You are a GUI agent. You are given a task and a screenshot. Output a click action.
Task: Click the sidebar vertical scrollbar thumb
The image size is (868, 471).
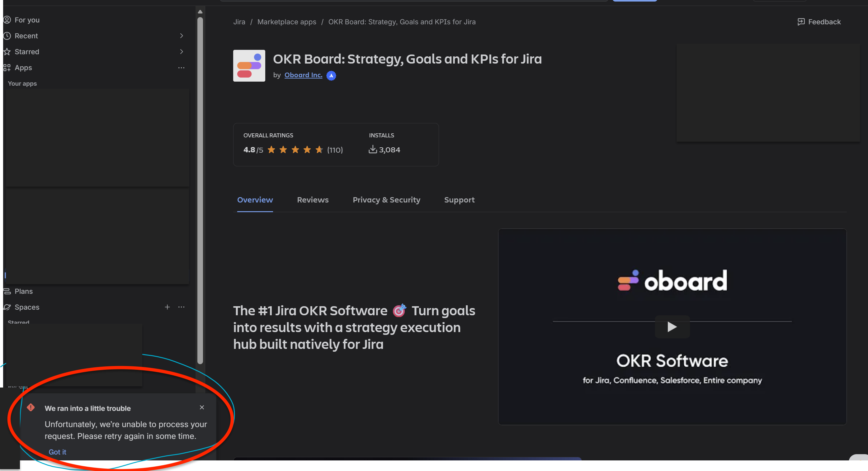tap(200, 191)
